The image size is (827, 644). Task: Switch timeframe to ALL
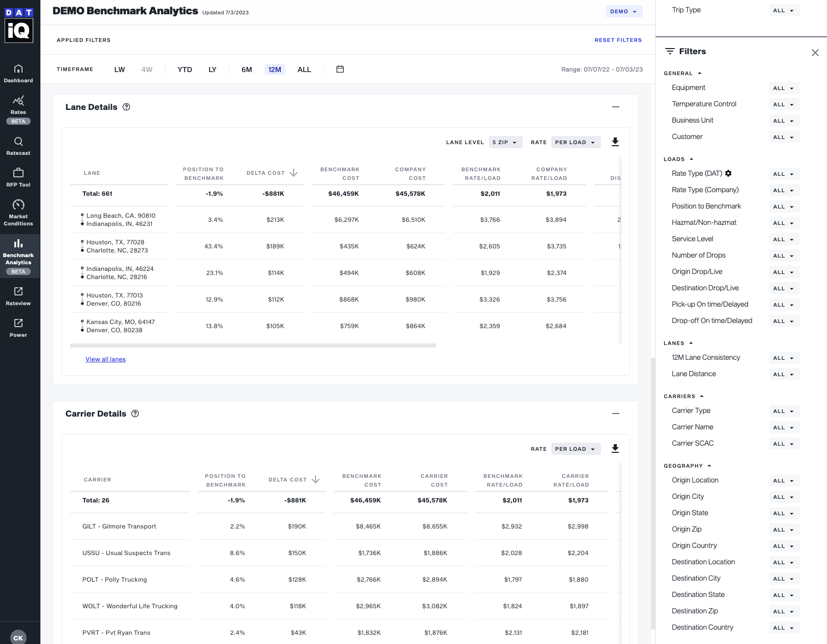[x=304, y=69]
